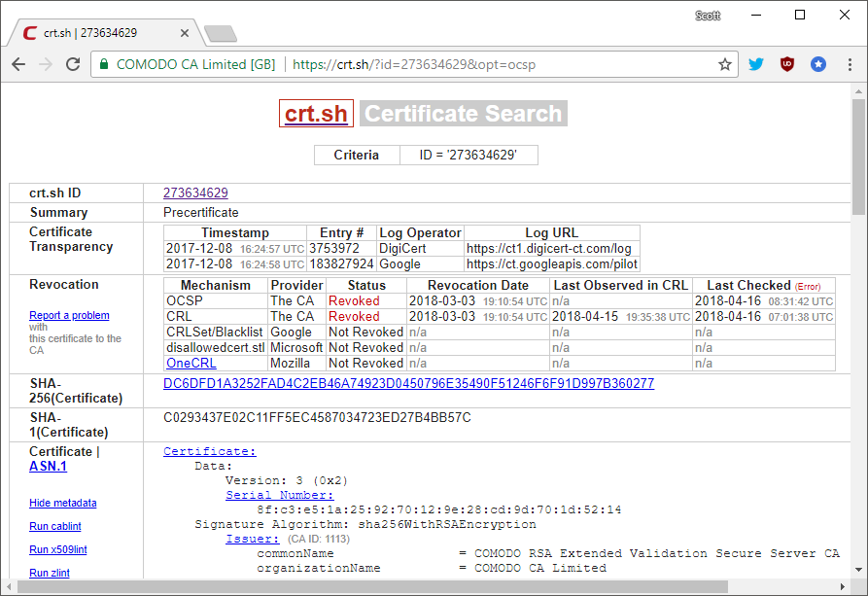Click the CRLSet/Blacklist mechanism cell

pyautogui.click(x=216, y=333)
